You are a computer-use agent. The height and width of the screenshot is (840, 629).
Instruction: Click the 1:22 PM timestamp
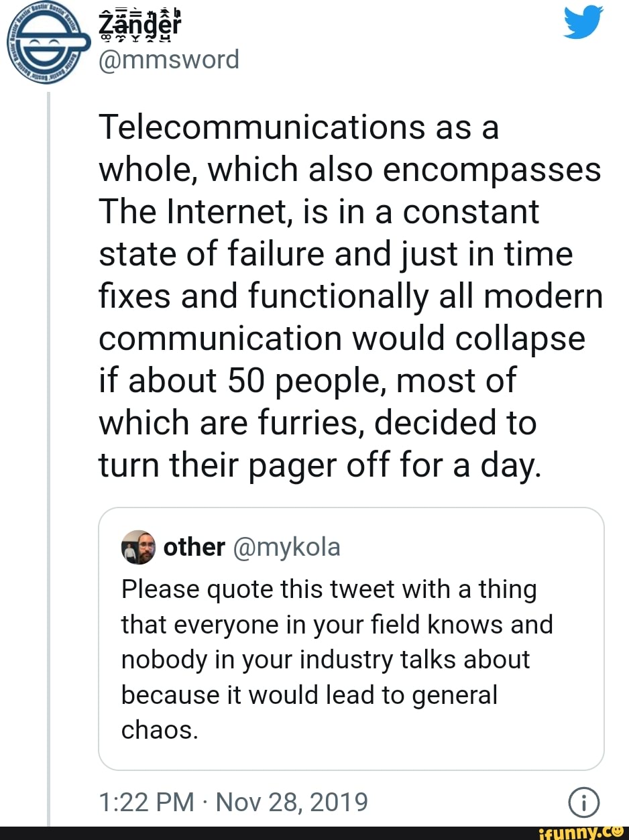coord(148,802)
